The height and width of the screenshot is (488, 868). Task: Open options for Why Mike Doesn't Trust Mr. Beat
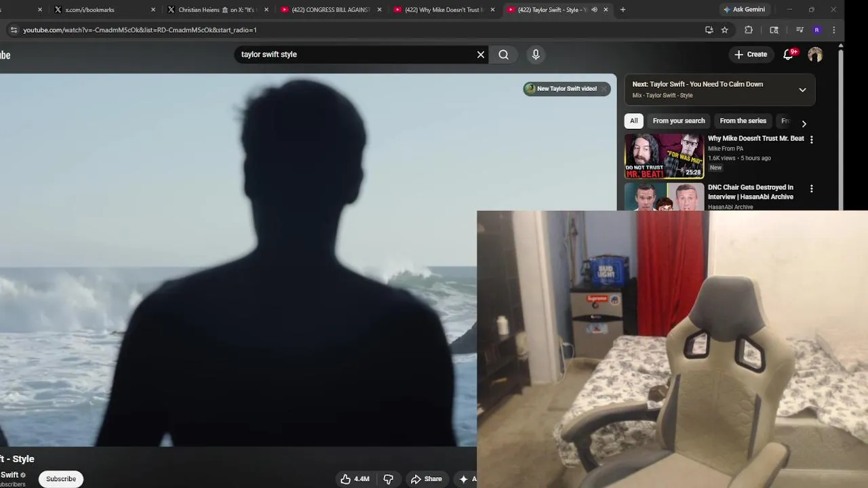(811, 140)
